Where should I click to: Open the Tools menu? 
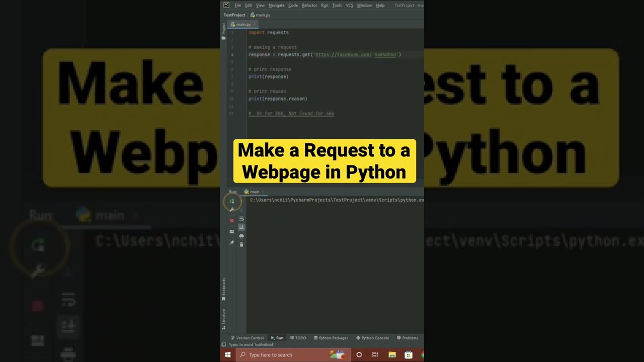[x=337, y=5]
